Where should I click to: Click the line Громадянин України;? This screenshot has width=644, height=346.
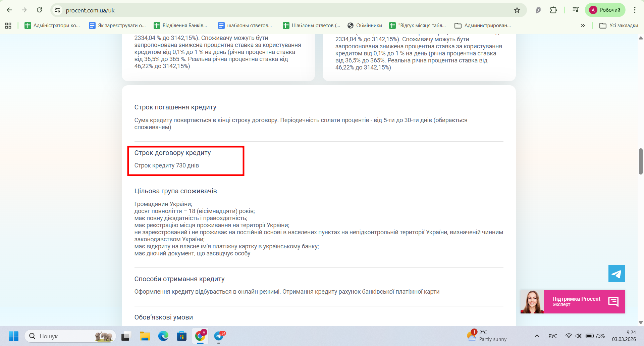tap(163, 204)
